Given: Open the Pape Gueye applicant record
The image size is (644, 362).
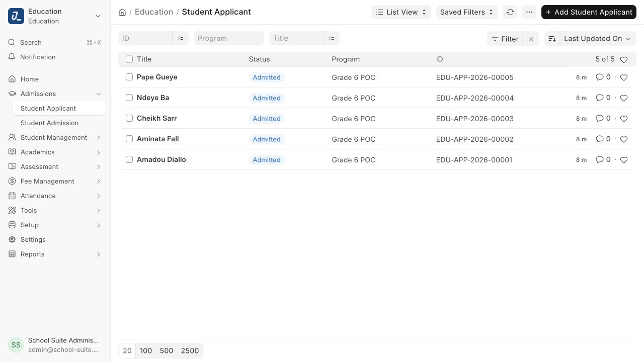Looking at the screenshot, I should coord(157,77).
